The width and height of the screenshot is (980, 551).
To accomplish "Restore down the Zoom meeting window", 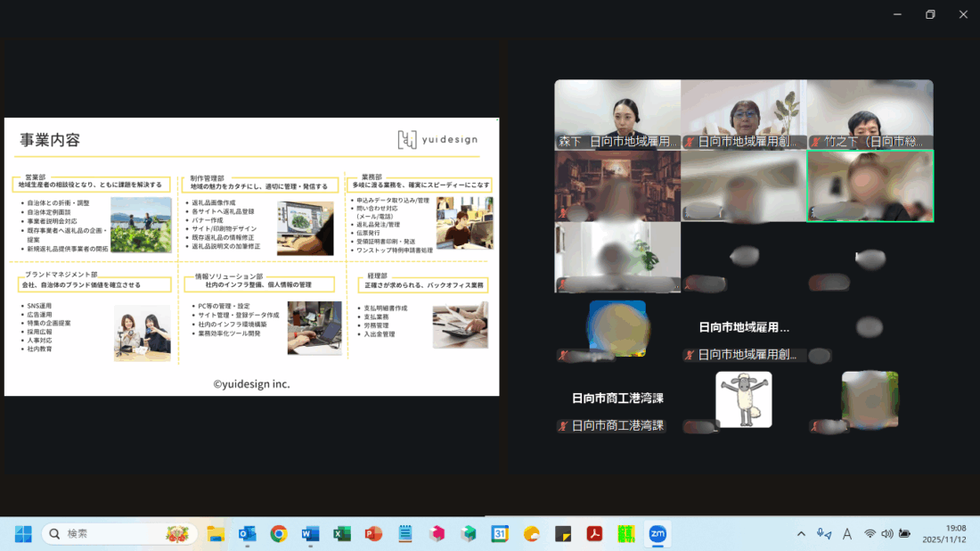I will click(930, 14).
